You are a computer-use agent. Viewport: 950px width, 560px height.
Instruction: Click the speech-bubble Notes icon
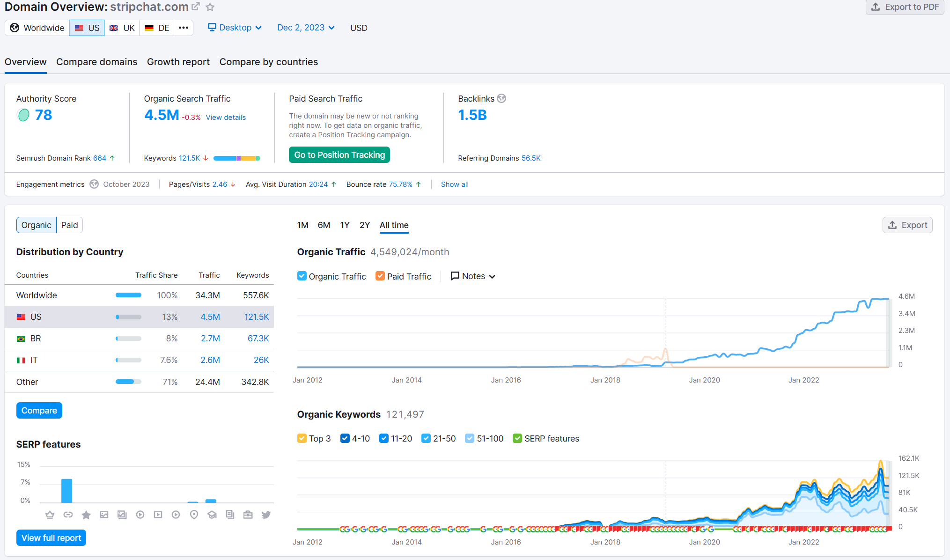[x=455, y=276]
